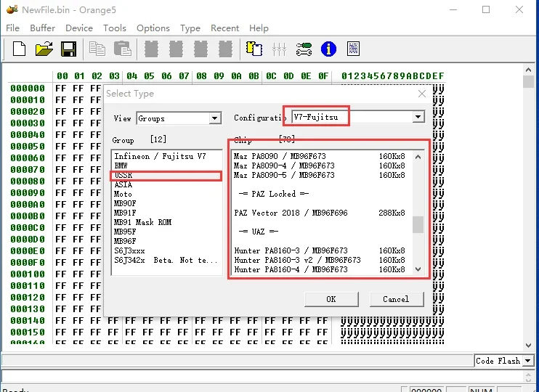Click the first gray chip toolbar icon
This screenshot has width=539, height=392.
(151, 49)
